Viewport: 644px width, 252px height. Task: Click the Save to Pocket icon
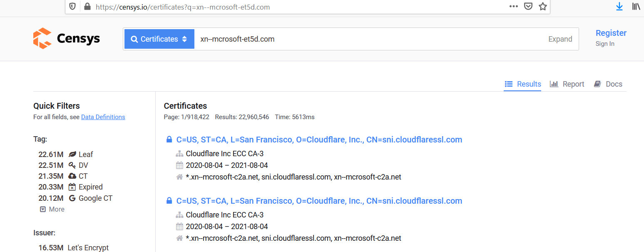528,7
